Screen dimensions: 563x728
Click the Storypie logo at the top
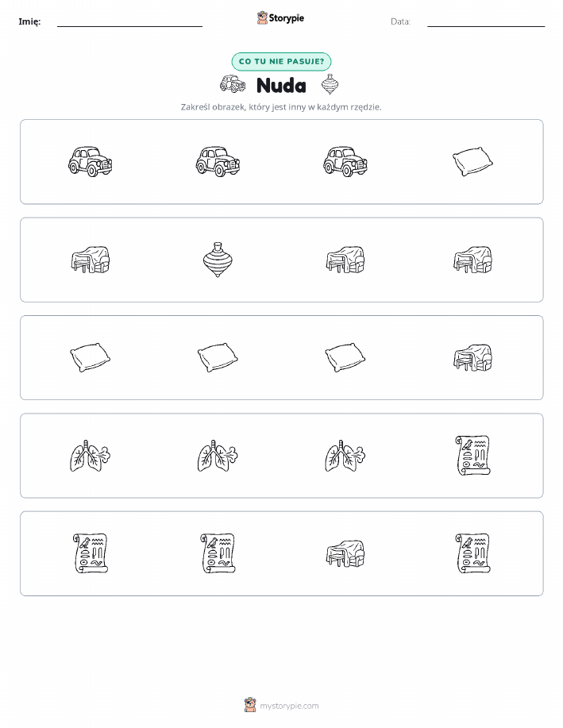280,18
